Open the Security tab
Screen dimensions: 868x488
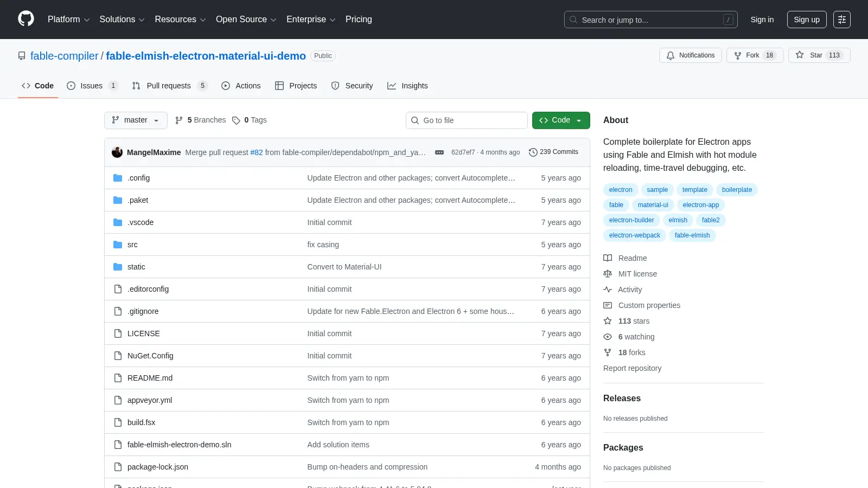tap(352, 86)
